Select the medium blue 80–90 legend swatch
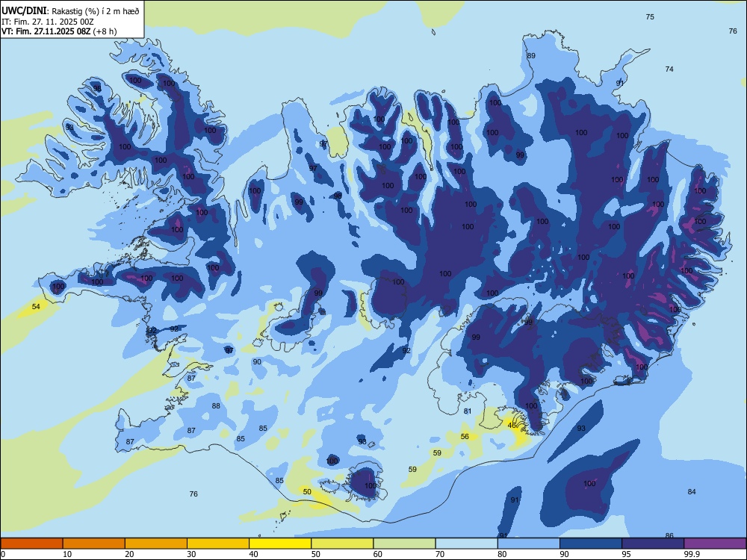This screenshot has height=560, width=747. pyautogui.click(x=529, y=544)
